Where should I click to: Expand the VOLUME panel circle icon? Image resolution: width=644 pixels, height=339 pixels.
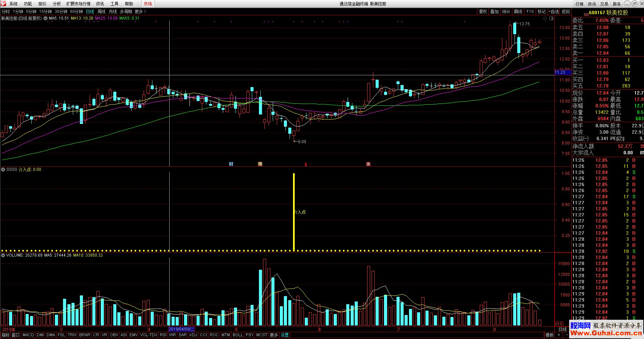pyautogui.click(x=3, y=255)
